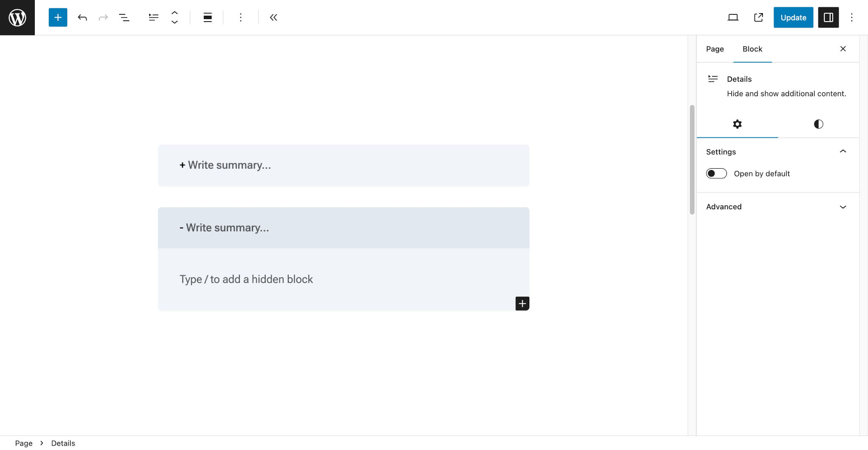Select the Styles tab half-circle icon
The image size is (868, 450).
tap(818, 124)
